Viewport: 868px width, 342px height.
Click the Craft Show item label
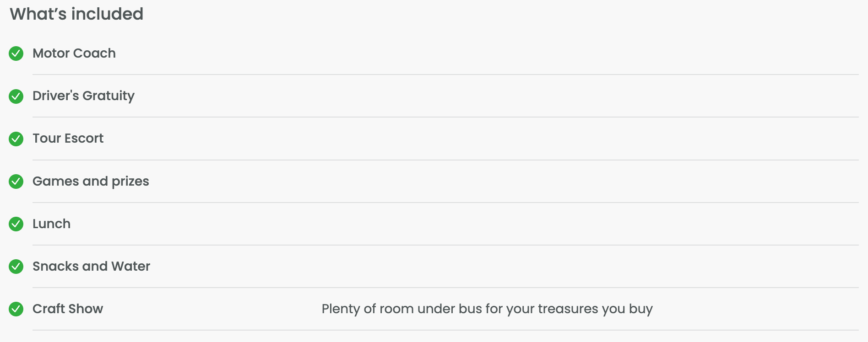tap(68, 309)
